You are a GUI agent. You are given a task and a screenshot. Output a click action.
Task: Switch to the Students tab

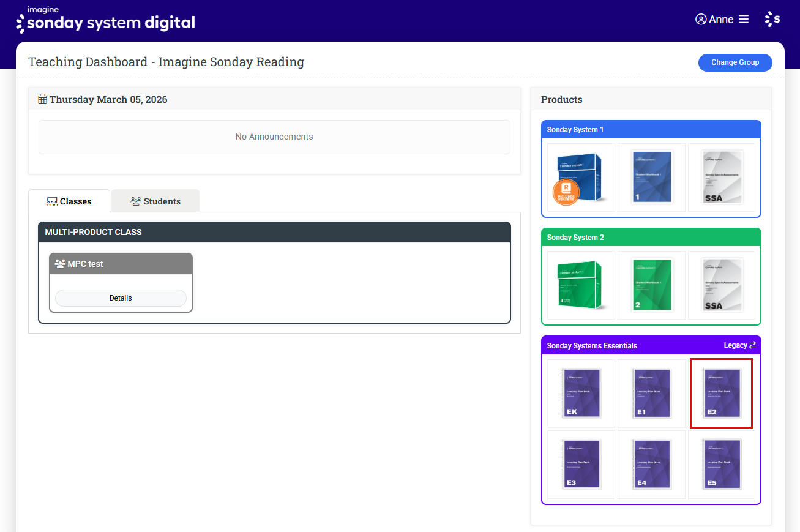[x=155, y=201]
